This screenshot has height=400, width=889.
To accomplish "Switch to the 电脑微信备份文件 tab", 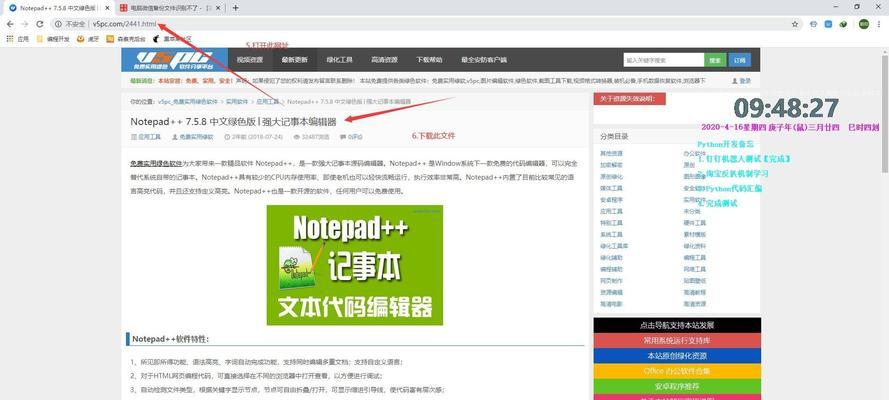I will (x=170, y=8).
